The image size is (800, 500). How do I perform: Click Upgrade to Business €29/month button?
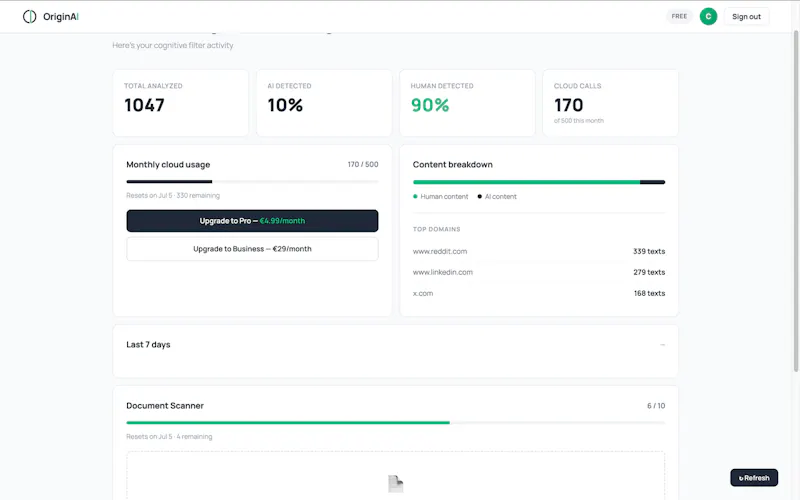pyautogui.click(x=252, y=249)
